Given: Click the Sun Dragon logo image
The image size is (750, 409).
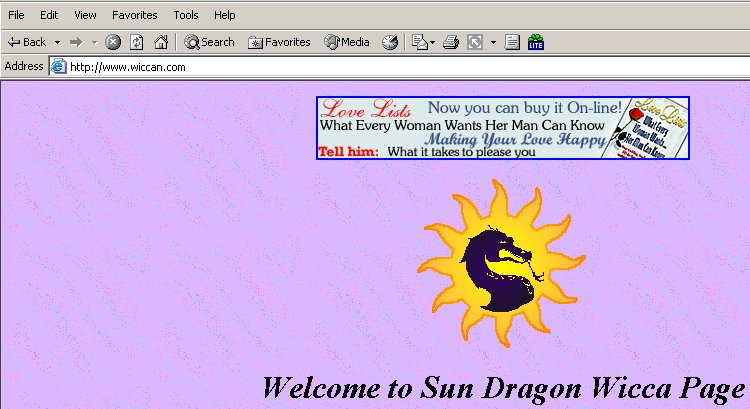Looking at the screenshot, I should (501, 264).
